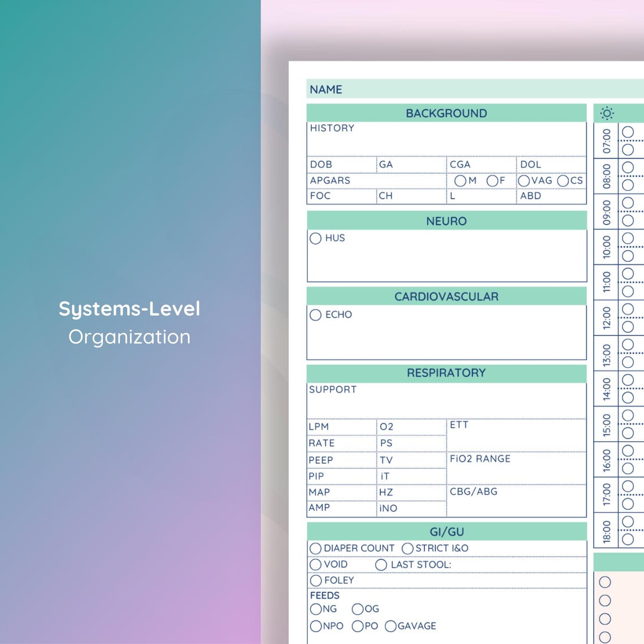The image size is (644, 644).
Task: Check DIAPER COUNT in the GI/GU section
Action: (x=316, y=547)
